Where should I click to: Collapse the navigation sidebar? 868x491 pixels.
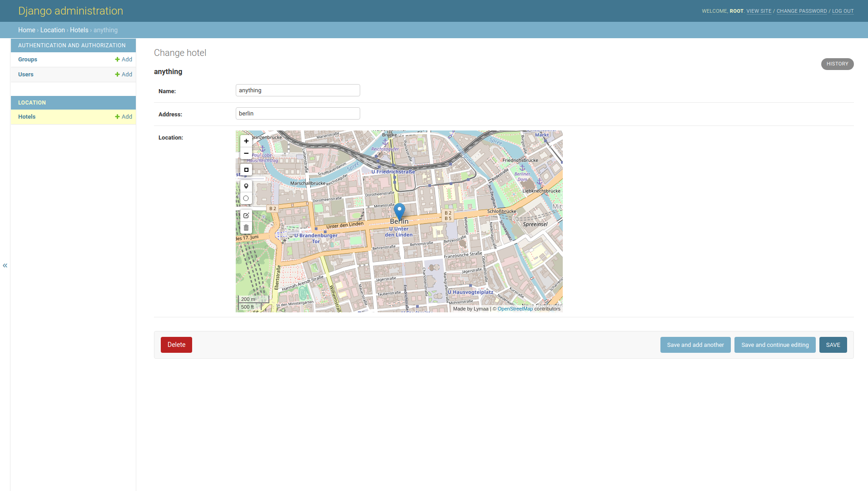[5, 265]
